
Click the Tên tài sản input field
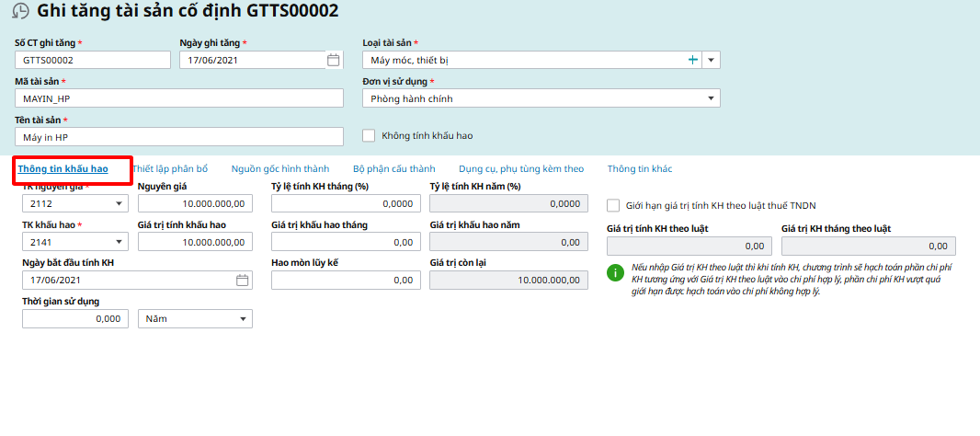[178, 137]
